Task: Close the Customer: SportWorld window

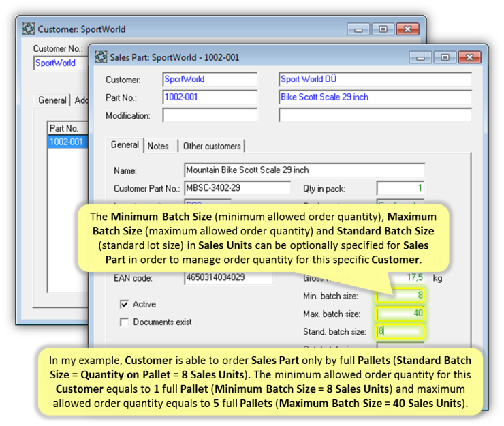Action: (x=407, y=29)
